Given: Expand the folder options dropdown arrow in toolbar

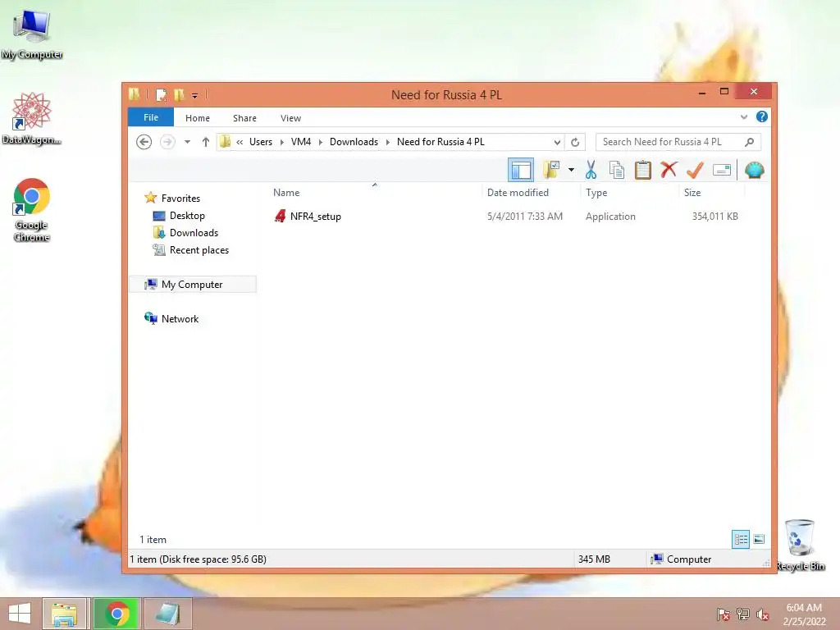Looking at the screenshot, I should (571, 171).
